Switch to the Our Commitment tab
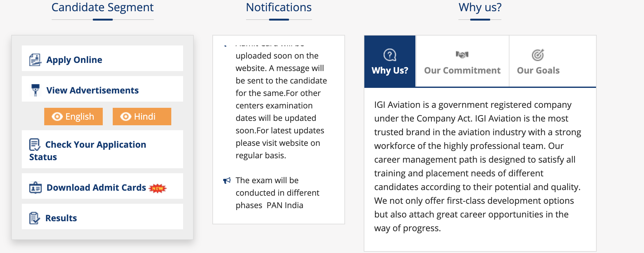 (x=462, y=62)
